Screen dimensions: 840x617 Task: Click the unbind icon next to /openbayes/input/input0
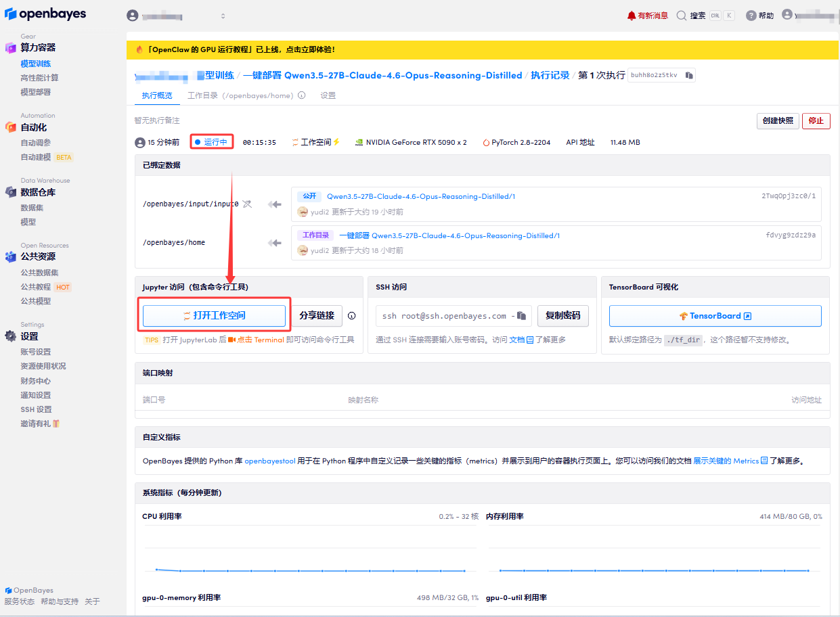click(247, 204)
